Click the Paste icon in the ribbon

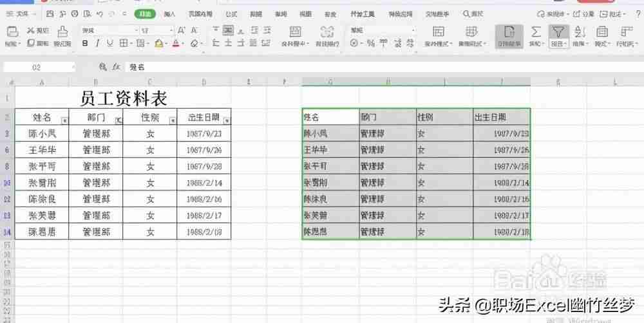(13, 32)
